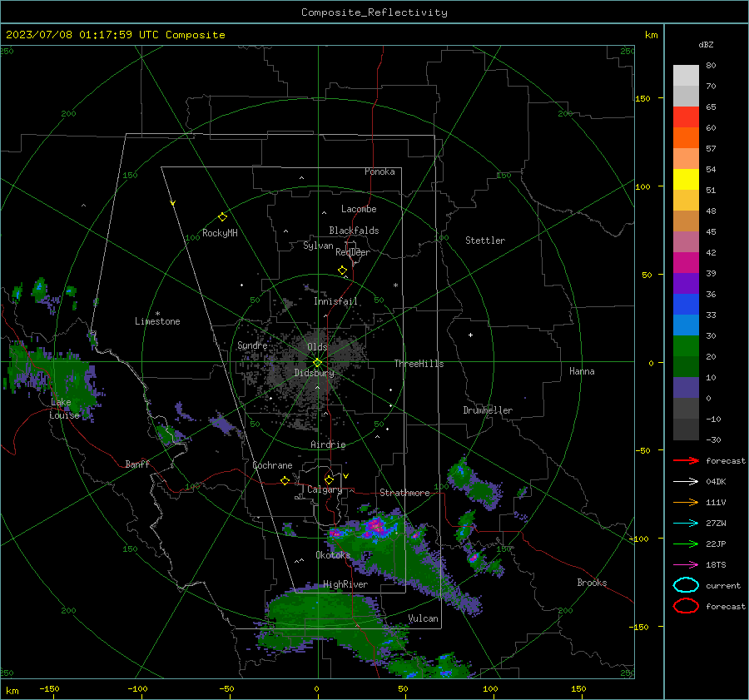
Task: Click the ThreeHills label
Action: [419, 364]
